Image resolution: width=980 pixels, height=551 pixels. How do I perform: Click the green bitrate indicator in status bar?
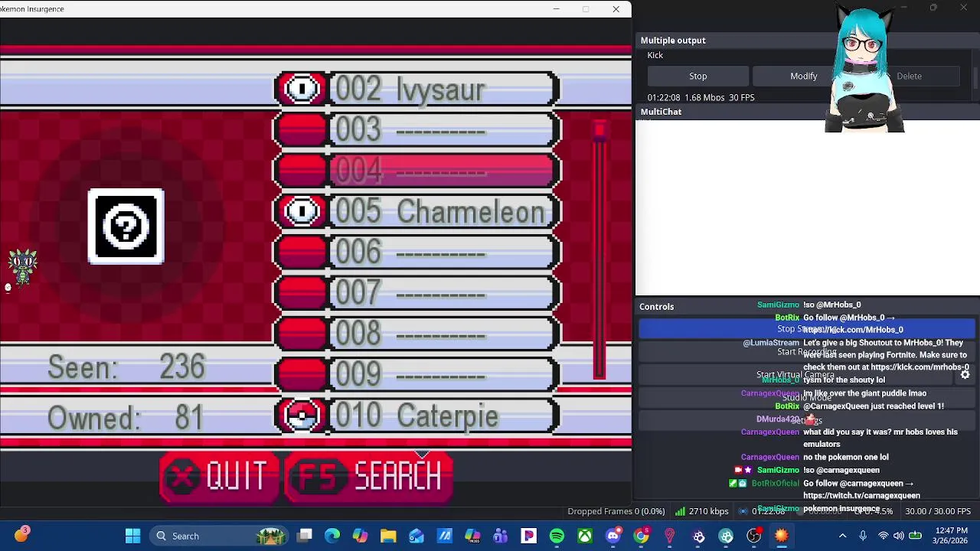(x=680, y=511)
